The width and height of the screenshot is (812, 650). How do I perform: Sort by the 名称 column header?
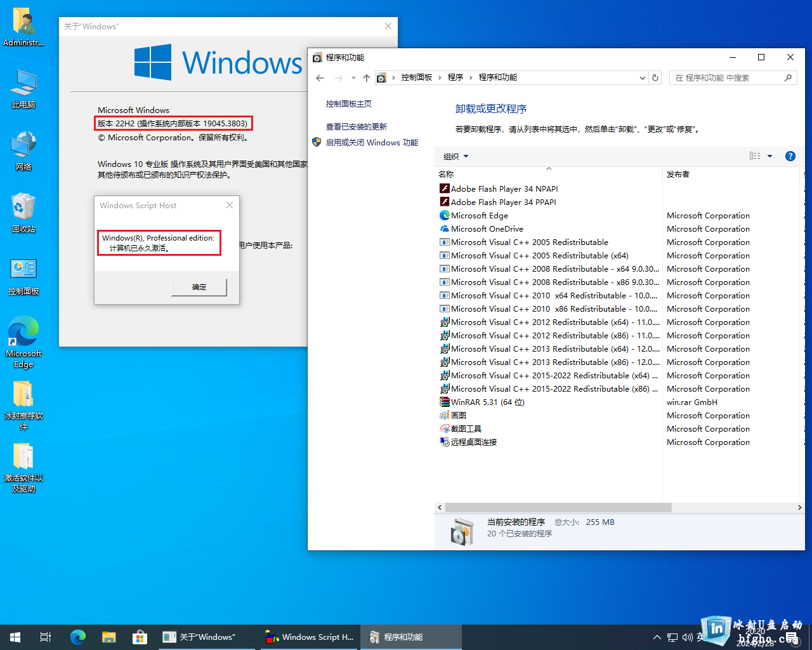pyautogui.click(x=549, y=174)
